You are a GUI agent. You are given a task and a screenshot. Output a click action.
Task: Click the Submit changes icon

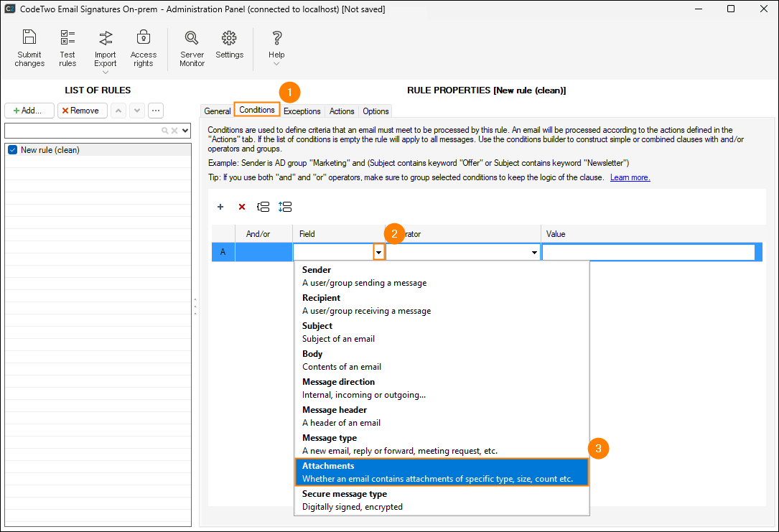(29, 37)
